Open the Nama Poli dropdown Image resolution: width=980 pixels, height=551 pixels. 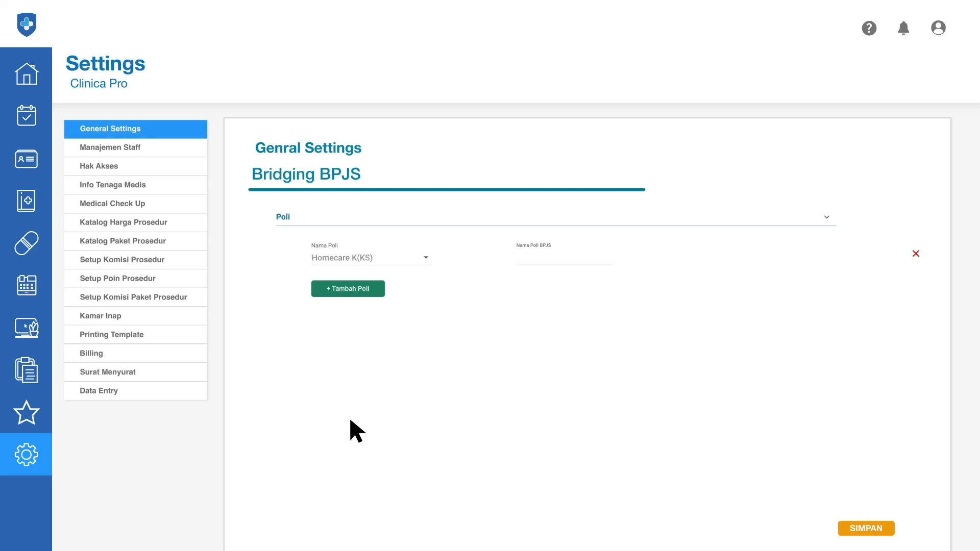click(371, 258)
